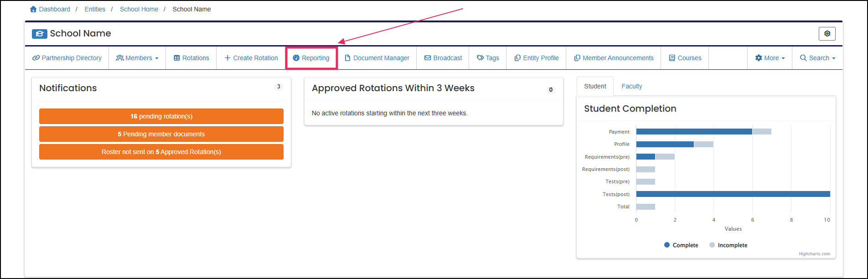This screenshot has height=279, width=868.
Task: Click the More gear icon
Action: pos(759,58)
